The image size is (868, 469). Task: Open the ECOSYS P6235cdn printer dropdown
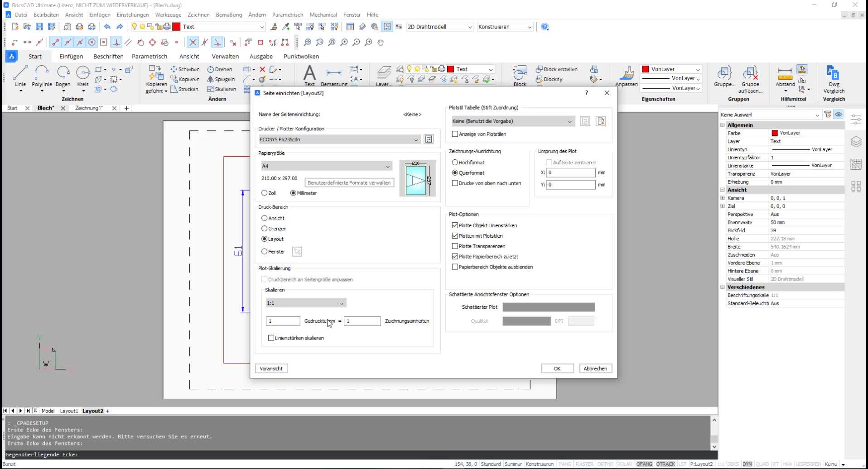[339, 139]
